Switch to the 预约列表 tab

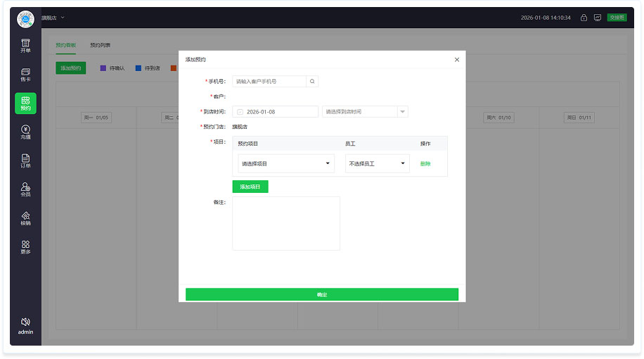(100, 45)
